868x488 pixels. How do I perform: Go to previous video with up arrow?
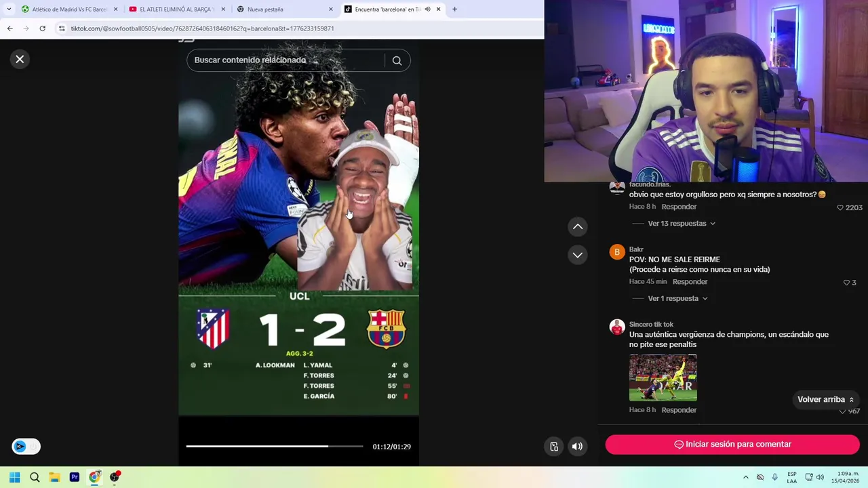coord(578,227)
